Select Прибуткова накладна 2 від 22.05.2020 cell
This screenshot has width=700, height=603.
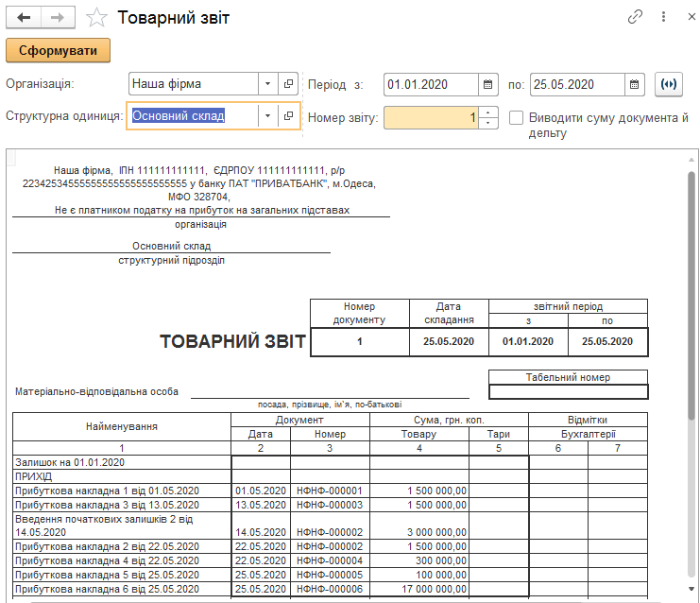pyautogui.click(x=122, y=546)
